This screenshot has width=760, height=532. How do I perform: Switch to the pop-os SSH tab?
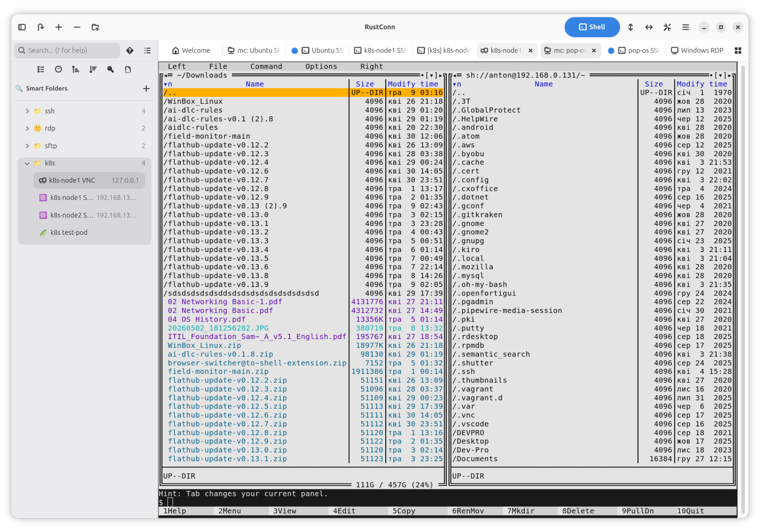(635, 51)
